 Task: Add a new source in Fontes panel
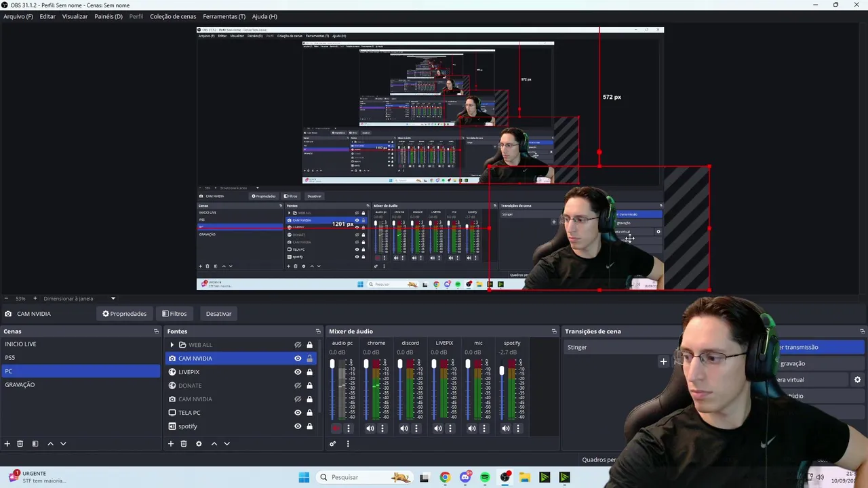(x=171, y=444)
